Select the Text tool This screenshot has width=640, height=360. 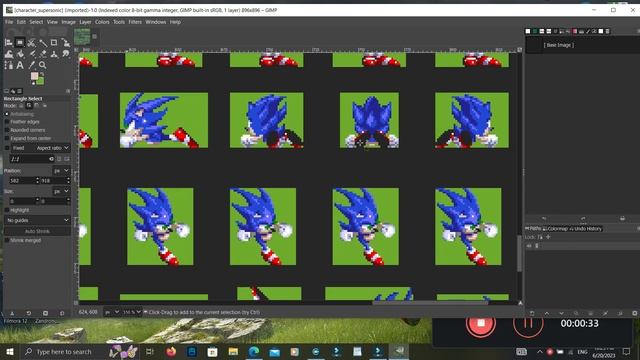20,65
